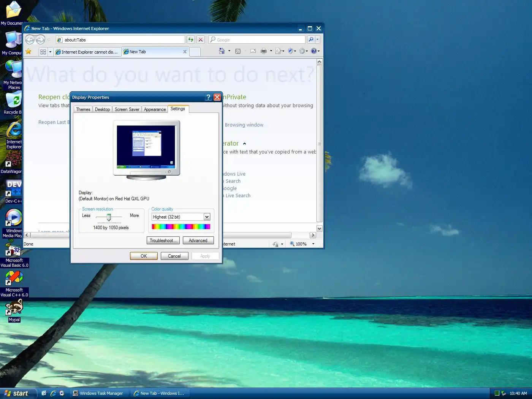Switch to the Appearance tab
This screenshot has width=532, height=399.
coord(155,109)
